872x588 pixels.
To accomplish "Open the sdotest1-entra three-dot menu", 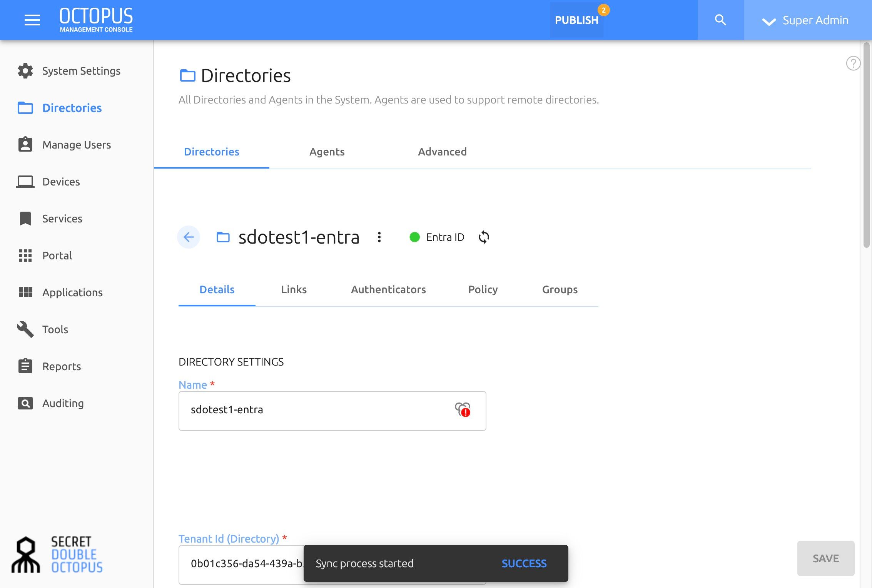I will click(x=379, y=237).
